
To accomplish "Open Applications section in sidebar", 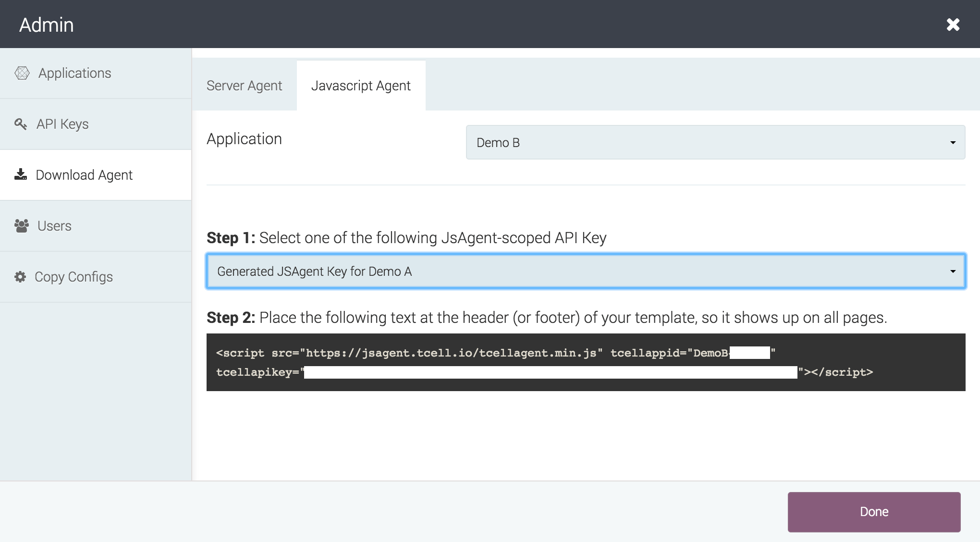I will pyautogui.click(x=96, y=73).
